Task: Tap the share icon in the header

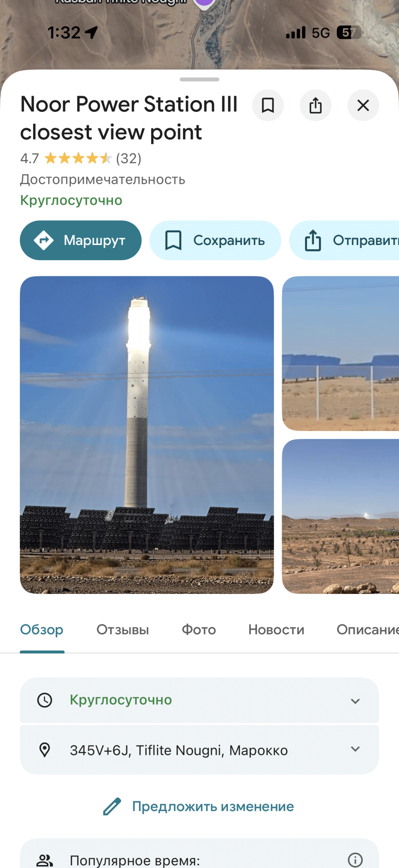Action: tap(316, 105)
